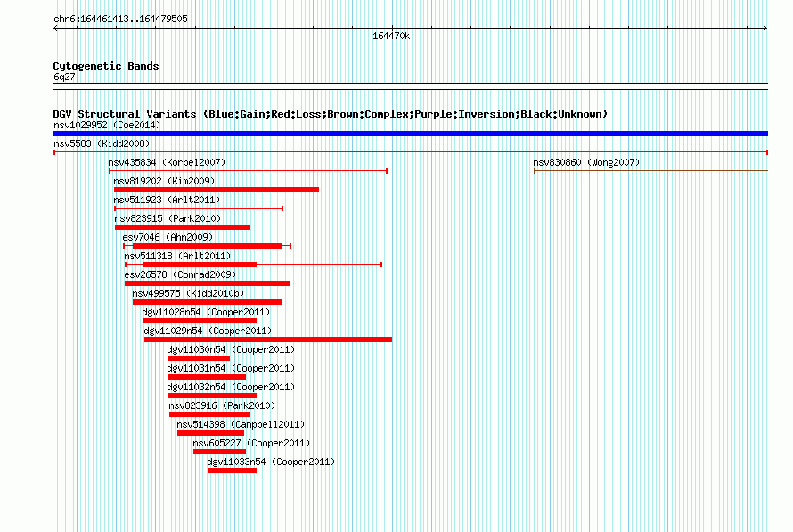
Task: Open nsv511923 (Arlt2011) variant label
Action: [167, 200]
